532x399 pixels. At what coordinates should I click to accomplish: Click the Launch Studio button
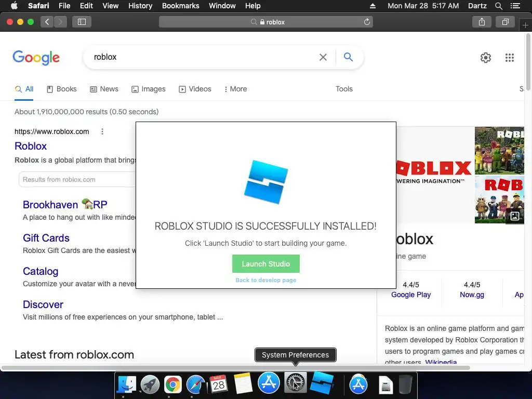pyautogui.click(x=265, y=263)
